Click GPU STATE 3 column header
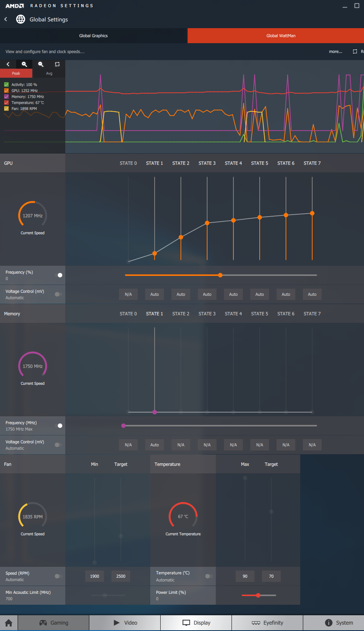Screen dimensions: 364x631 click(207, 163)
